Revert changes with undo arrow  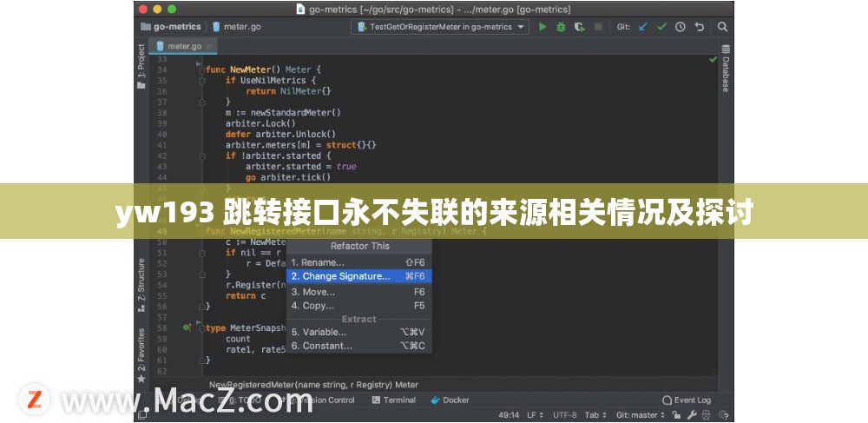699,27
